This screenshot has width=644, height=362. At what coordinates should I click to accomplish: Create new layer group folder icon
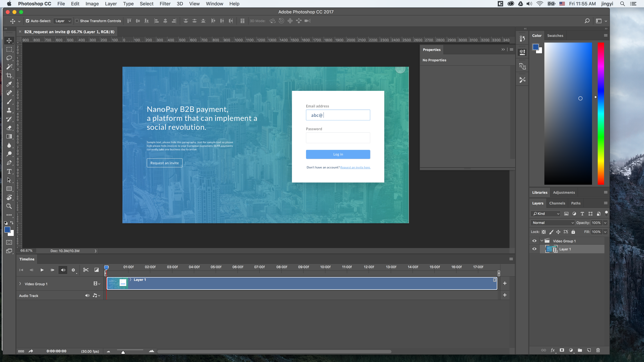(580, 350)
